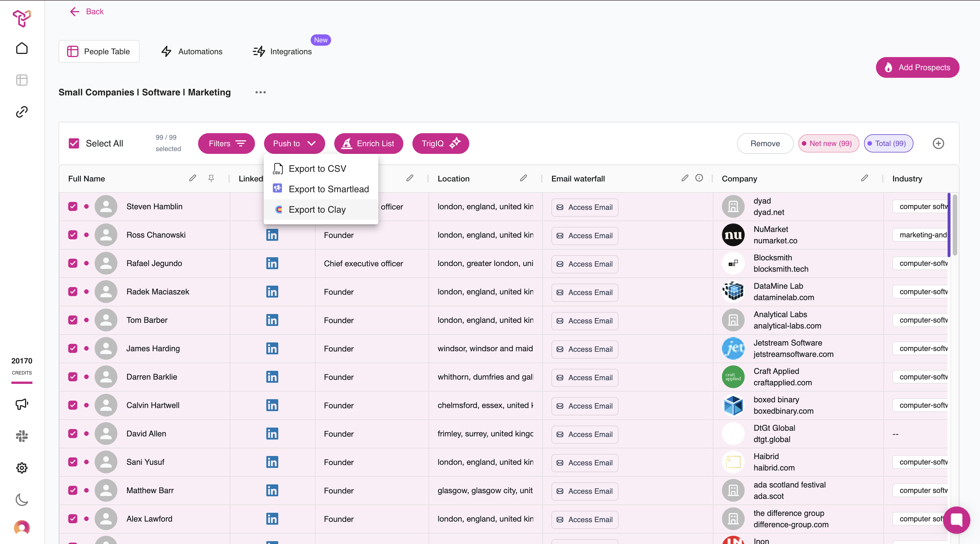Untick the checkbox for Tom Barber
Screen dimensions: 980x544
pos(73,320)
